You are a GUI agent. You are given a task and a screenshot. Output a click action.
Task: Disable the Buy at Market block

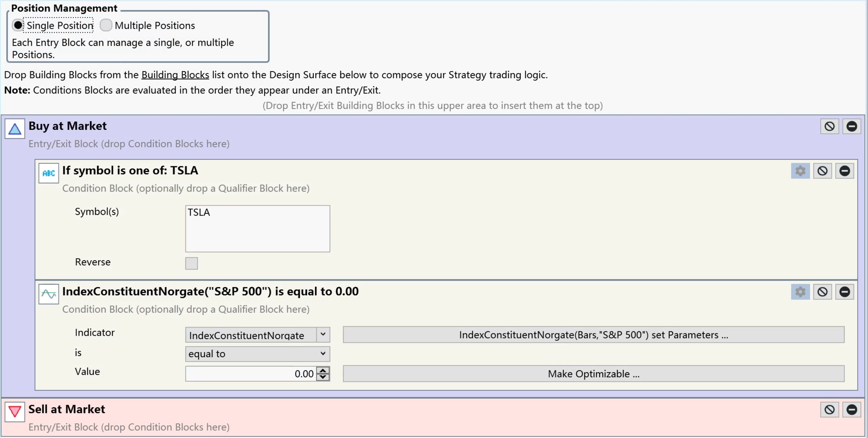coord(829,126)
